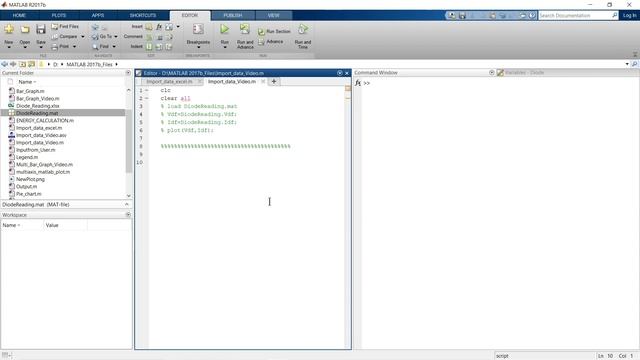Click the Command Window fx icon
640x360 pixels.
pyautogui.click(x=358, y=83)
